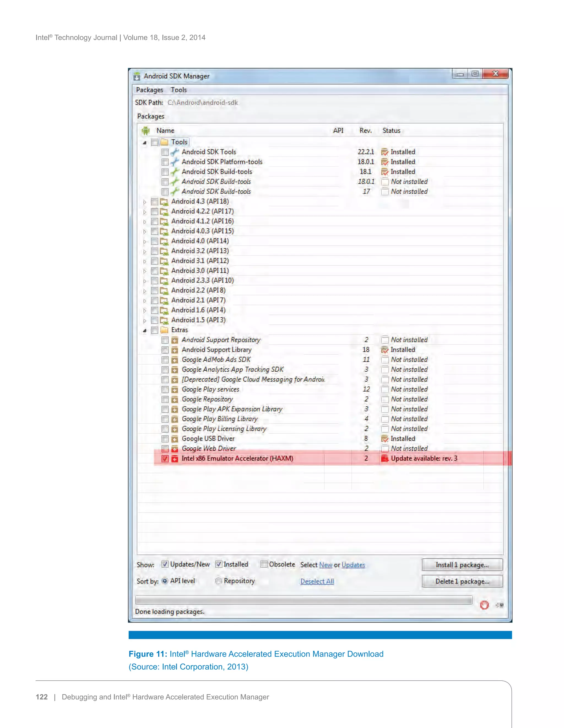Click the Google USB Driver package icon
The width and height of the screenshot is (564, 728).
[175, 439]
